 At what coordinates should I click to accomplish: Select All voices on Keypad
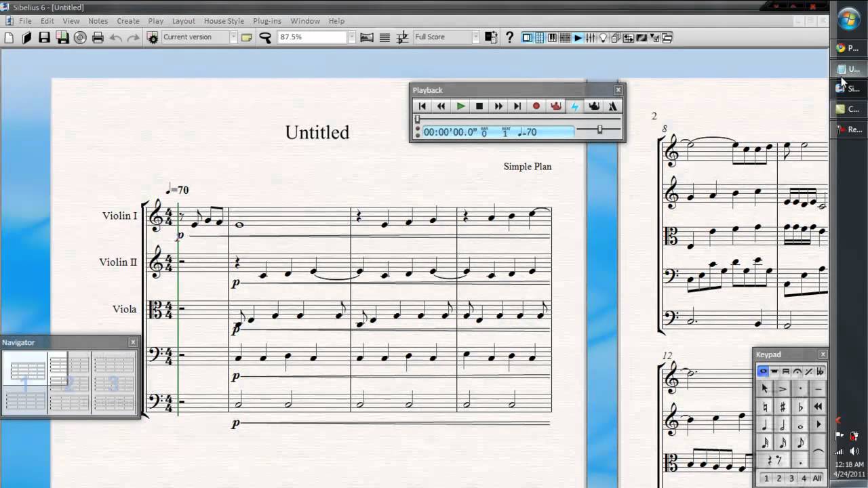click(817, 478)
